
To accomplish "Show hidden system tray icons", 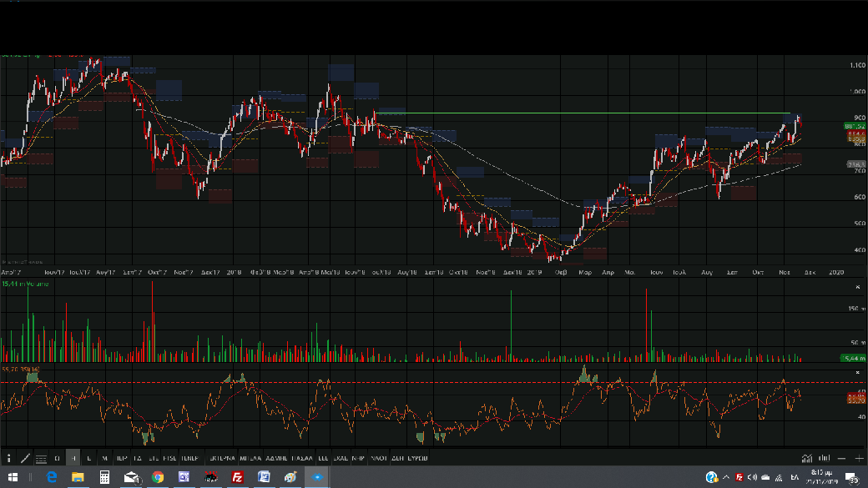I will click(x=726, y=477).
